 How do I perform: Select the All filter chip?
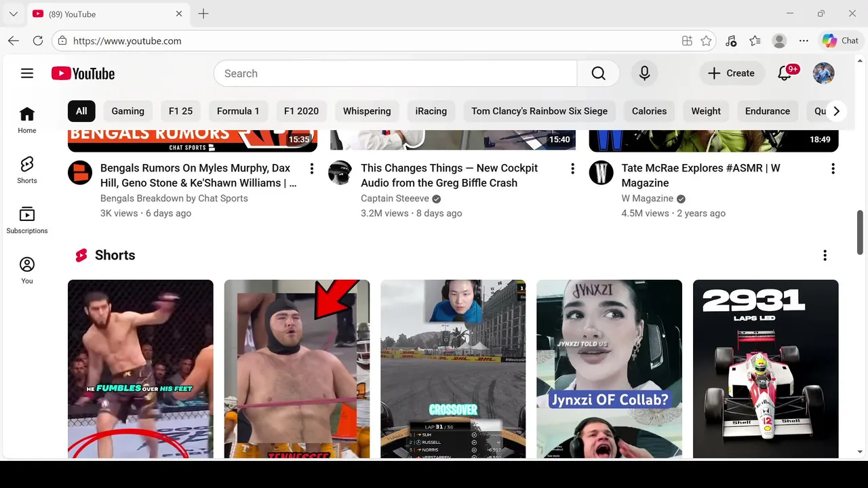coord(81,111)
